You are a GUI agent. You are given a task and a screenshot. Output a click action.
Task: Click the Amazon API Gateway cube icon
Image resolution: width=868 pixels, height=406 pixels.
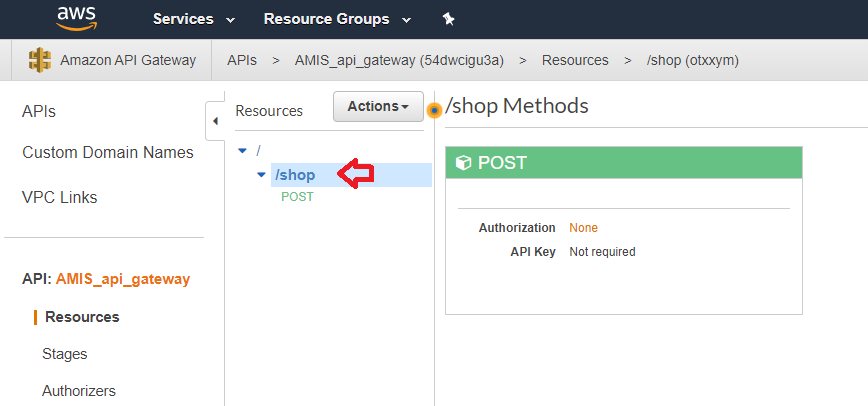pos(40,60)
